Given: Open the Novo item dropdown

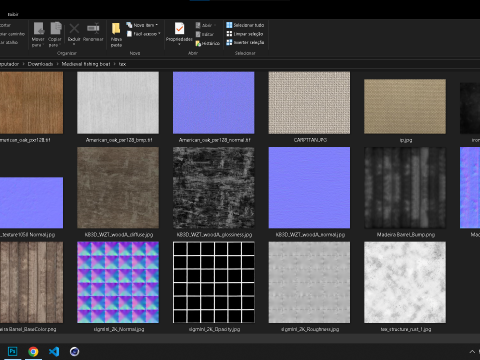Looking at the screenshot, I should point(142,25).
